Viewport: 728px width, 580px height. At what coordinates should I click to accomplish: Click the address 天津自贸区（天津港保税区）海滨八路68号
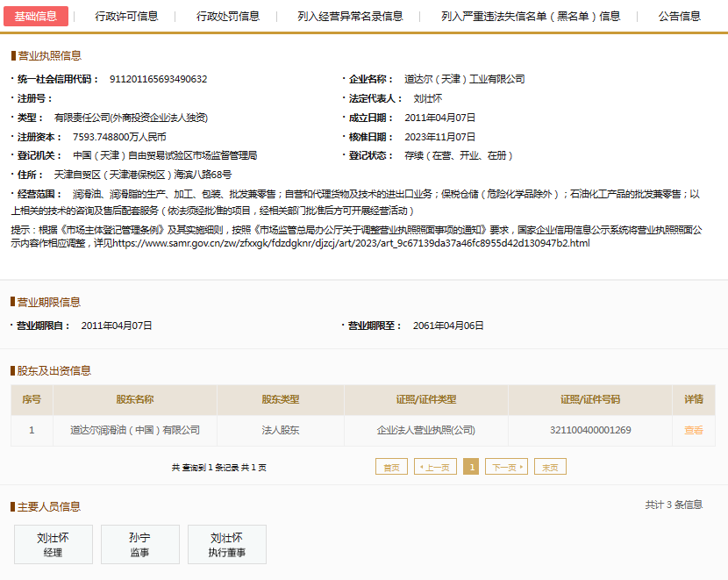pos(143,175)
